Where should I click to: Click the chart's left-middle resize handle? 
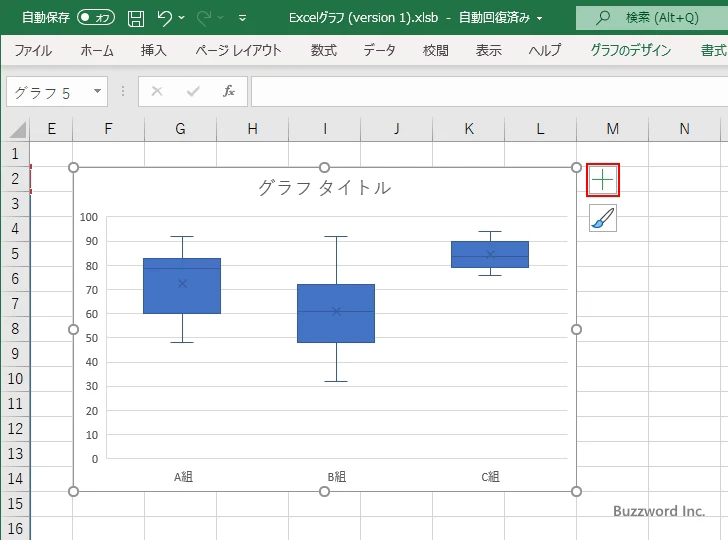click(73, 329)
